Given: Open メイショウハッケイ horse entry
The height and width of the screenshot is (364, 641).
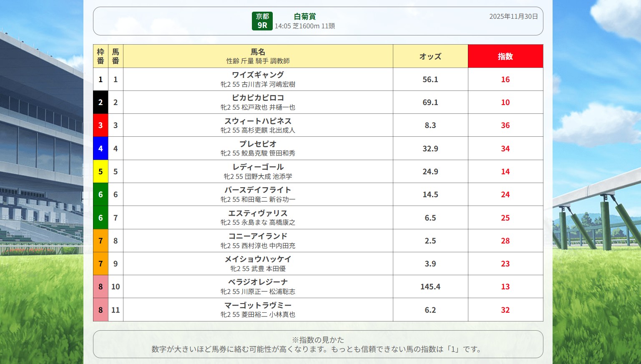Looking at the screenshot, I should [258, 259].
